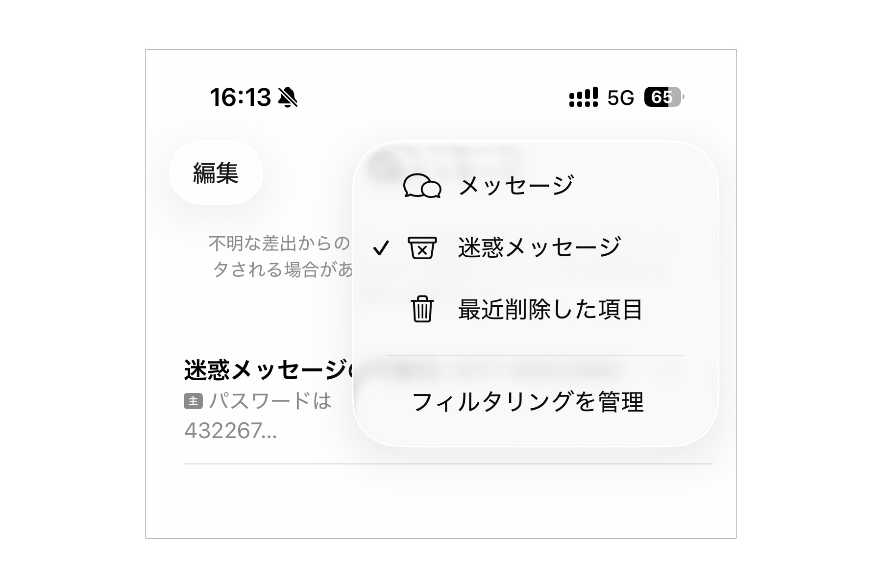Tap the cellular signal bars icon
882x588 pixels.
[583, 98]
